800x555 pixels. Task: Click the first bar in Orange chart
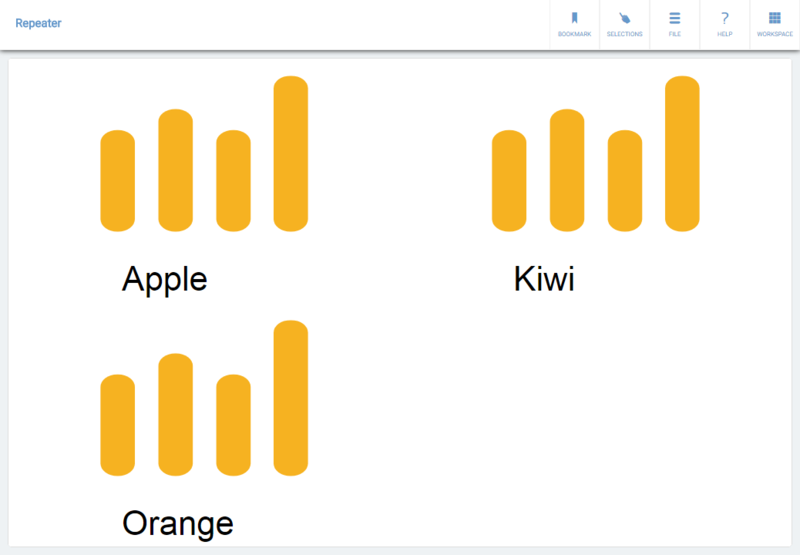118,425
